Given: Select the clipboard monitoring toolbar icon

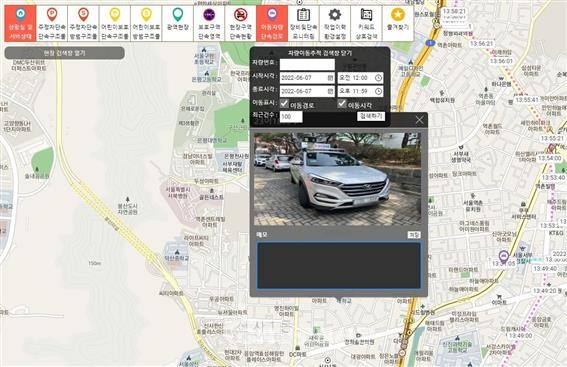Looking at the screenshot, I should (303, 15).
